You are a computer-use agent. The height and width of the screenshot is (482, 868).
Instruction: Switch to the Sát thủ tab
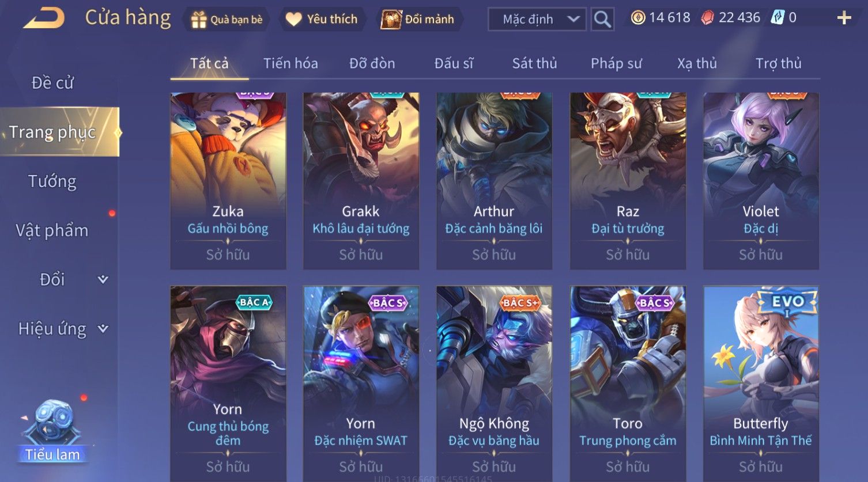pyautogui.click(x=534, y=63)
